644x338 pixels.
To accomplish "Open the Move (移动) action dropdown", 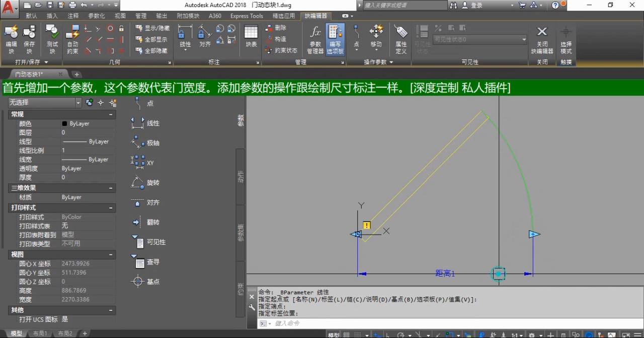I will (x=376, y=51).
